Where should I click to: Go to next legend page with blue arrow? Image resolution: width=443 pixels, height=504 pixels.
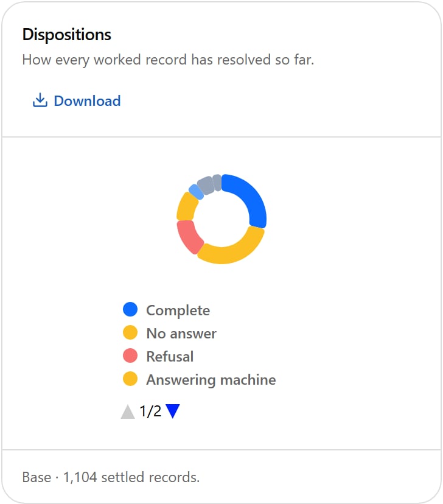pyautogui.click(x=173, y=411)
